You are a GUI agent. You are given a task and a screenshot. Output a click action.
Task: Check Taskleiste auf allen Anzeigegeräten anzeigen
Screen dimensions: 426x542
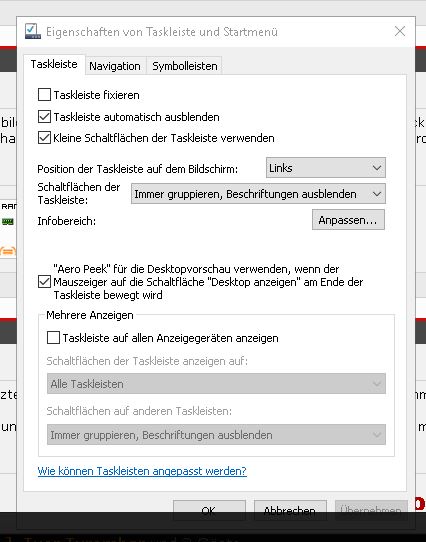tap(53, 338)
